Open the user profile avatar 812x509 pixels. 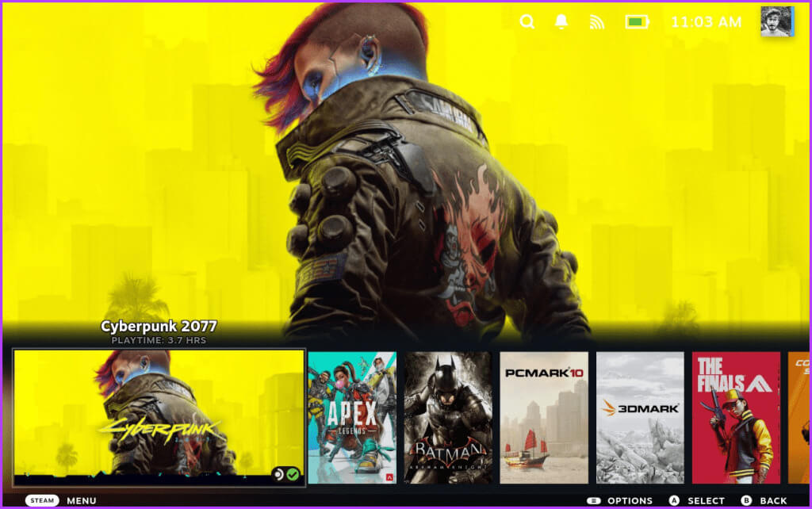click(x=777, y=21)
